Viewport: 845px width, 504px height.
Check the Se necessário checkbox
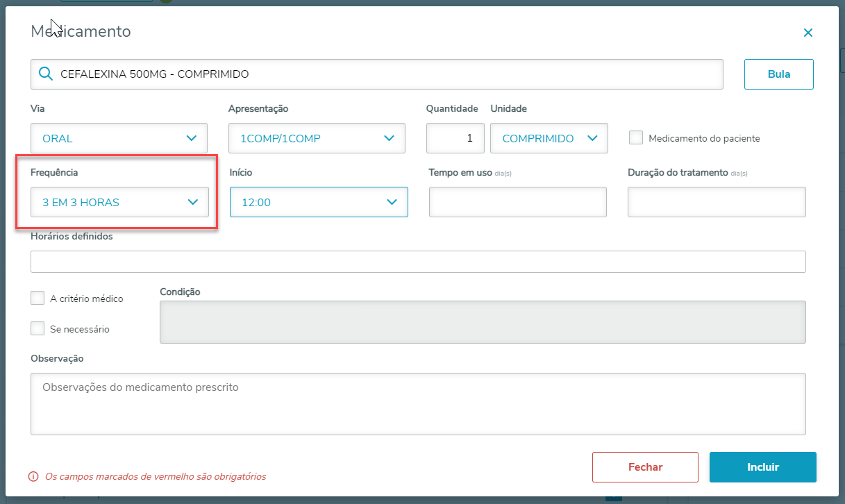37,328
